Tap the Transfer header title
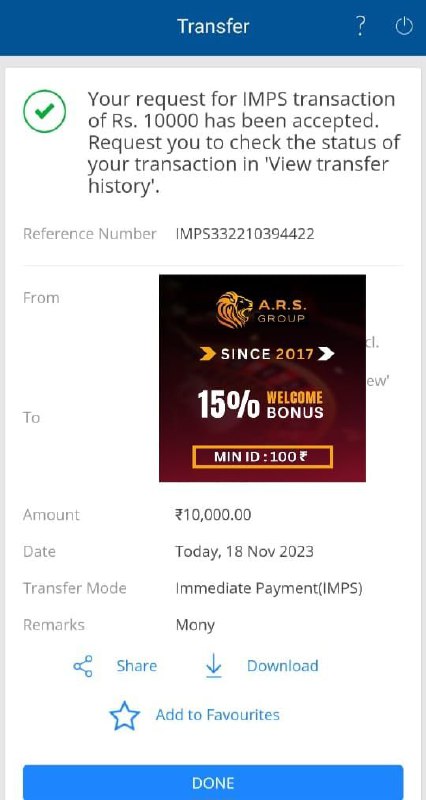This screenshot has width=426, height=800. click(x=213, y=26)
